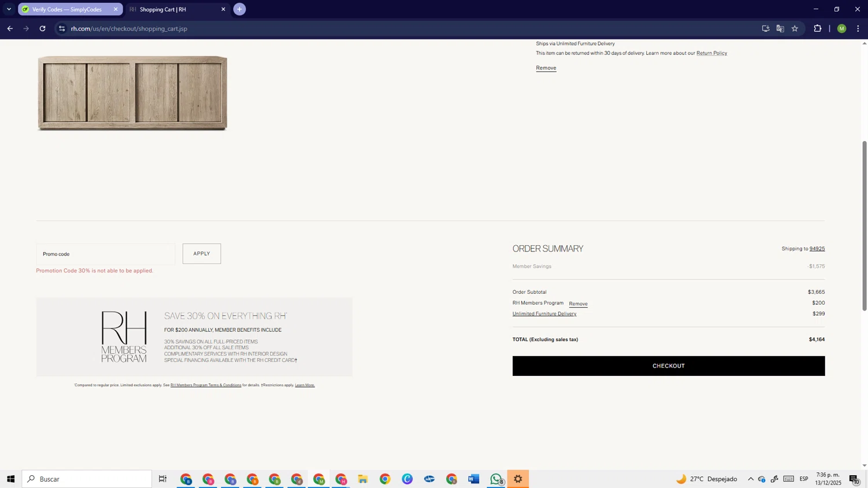The image size is (868, 488).
Task: Open weather widget 27°C Despejado
Action: [707, 479]
